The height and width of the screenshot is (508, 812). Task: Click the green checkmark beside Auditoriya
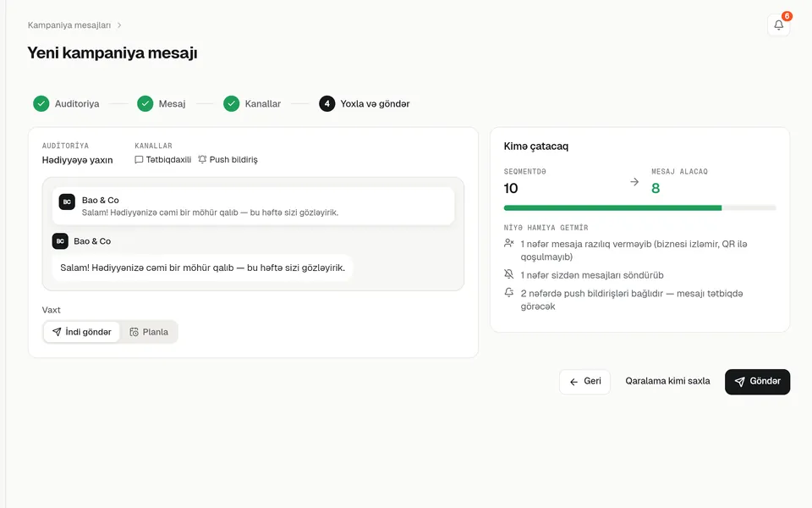(41, 103)
